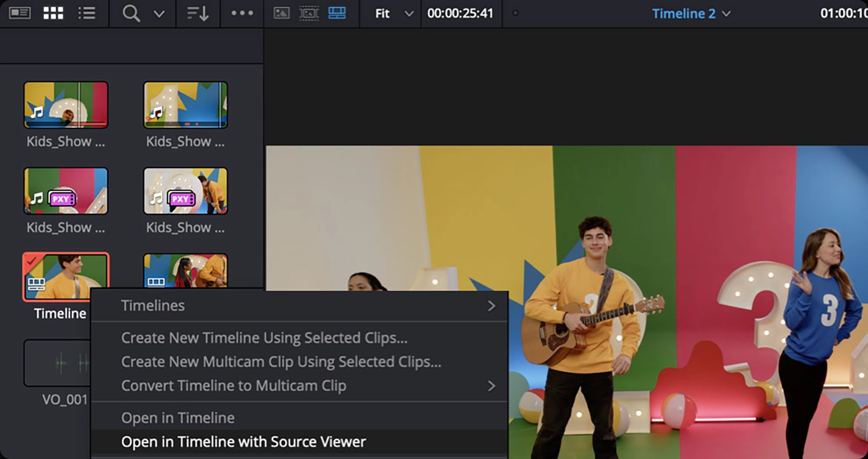Click the search magnifier icon
Screen dimensions: 868x459
pyautogui.click(x=131, y=13)
